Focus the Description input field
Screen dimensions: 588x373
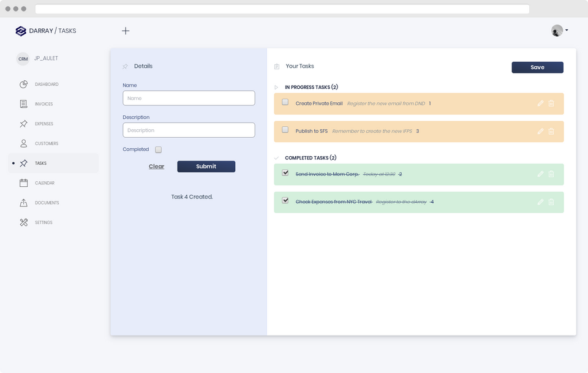[189, 130]
